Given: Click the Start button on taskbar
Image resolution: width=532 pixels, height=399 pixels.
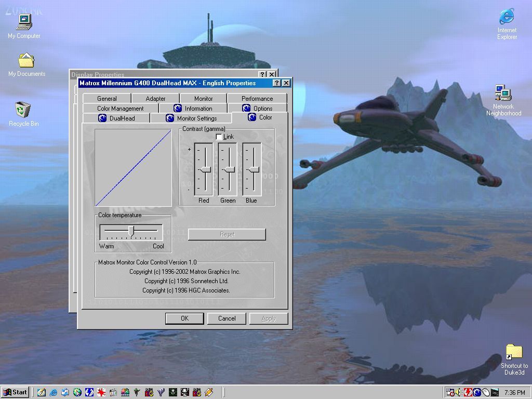Looking at the screenshot, I should click(15, 392).
